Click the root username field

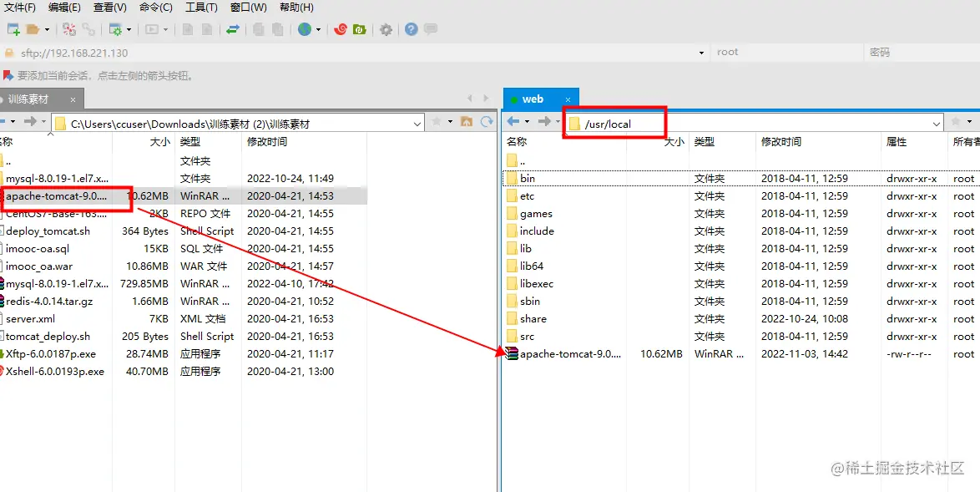(x=786, y=53)
